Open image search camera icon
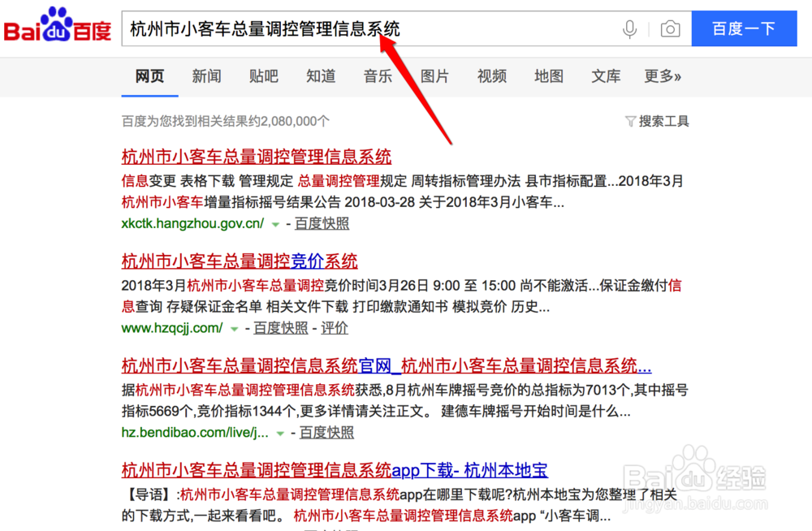This screenshot has width=812, height=531. tap(670, 29)
